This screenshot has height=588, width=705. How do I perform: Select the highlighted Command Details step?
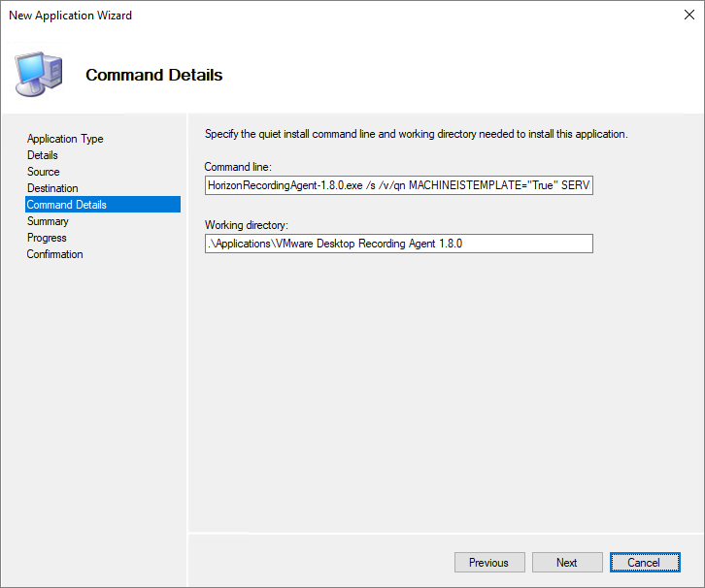(67, 205)
